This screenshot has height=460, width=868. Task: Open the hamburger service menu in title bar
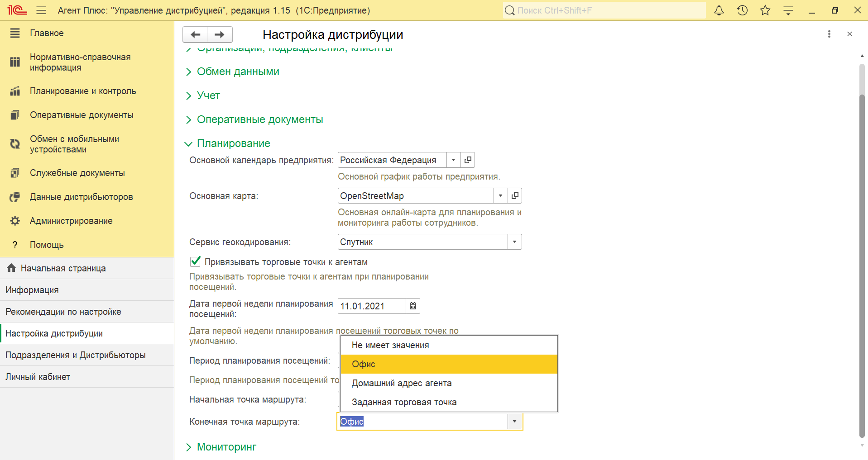[41, 10]
